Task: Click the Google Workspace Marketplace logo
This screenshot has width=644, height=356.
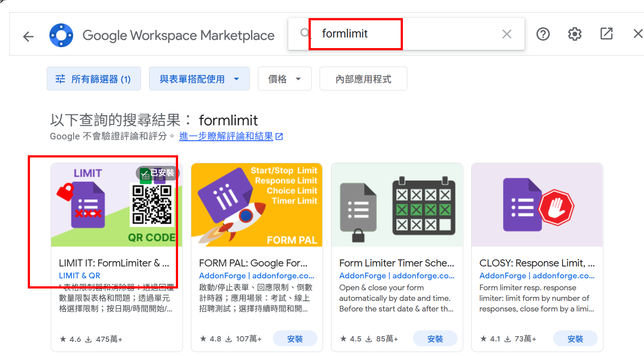Action: point(61,35)
